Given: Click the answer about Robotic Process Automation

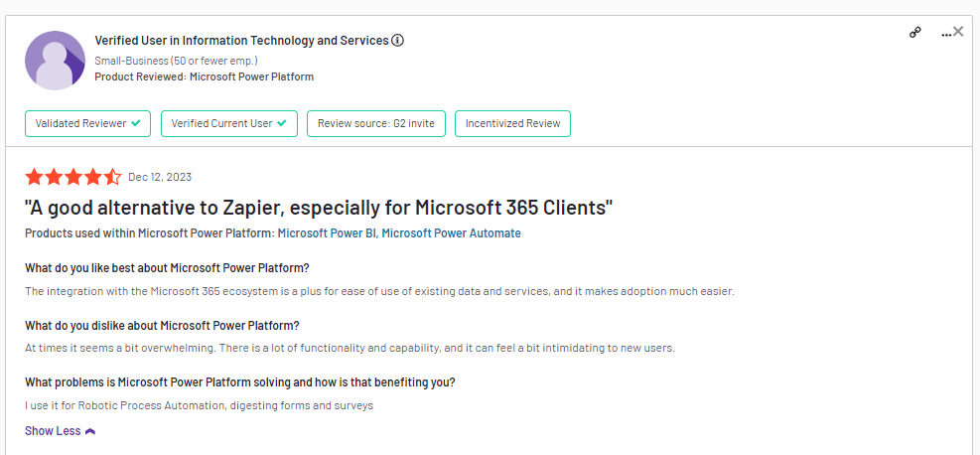Looking at the screenshot, I should (x=200, y=405).
